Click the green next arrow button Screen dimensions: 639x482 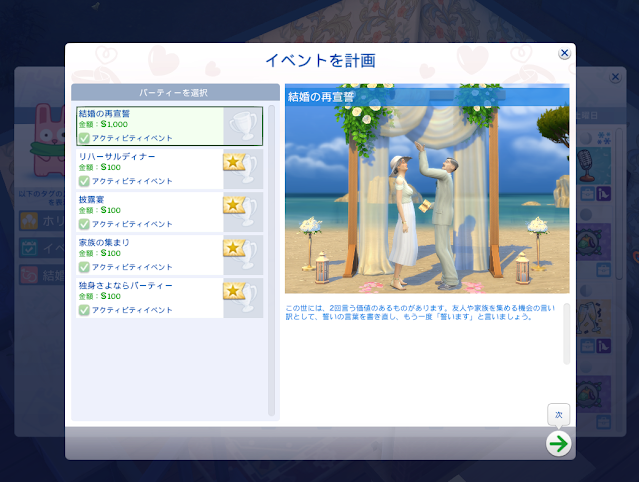tap(558, 443)
